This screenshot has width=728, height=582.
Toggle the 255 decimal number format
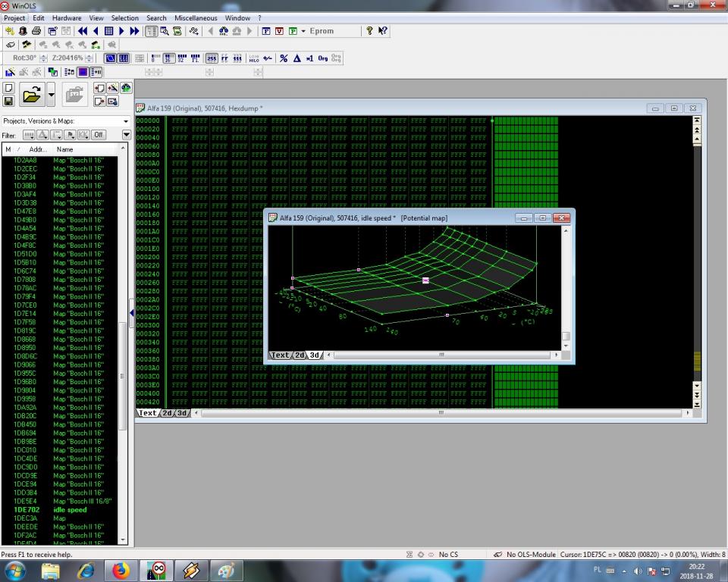click(212, 58)
